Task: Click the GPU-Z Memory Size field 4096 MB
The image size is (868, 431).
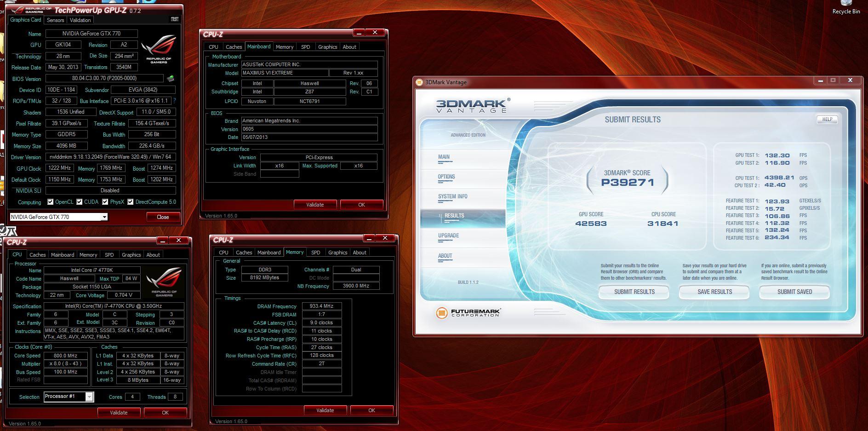Action: point(66,146)
